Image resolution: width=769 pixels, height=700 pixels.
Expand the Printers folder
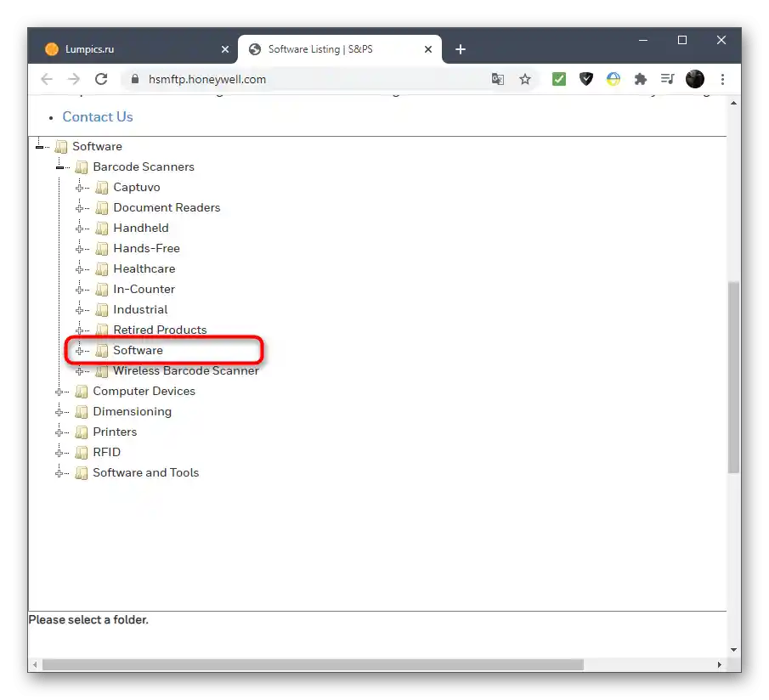click(59, 432)
